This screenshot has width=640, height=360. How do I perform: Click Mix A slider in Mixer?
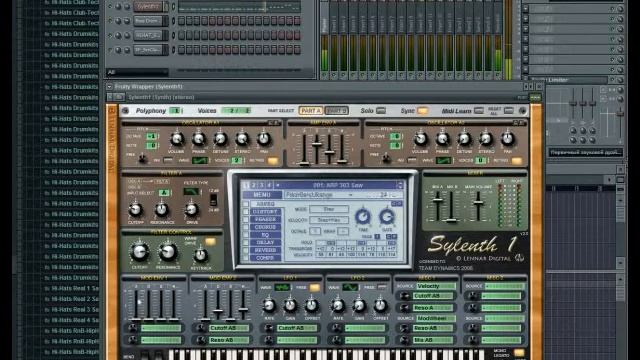coord(438,200)
